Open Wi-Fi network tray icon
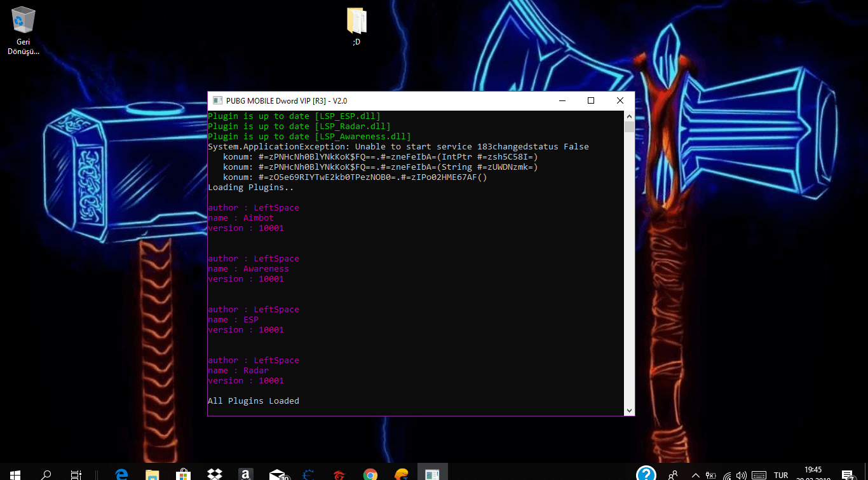868x480 pixels. [x=727, y=476]
